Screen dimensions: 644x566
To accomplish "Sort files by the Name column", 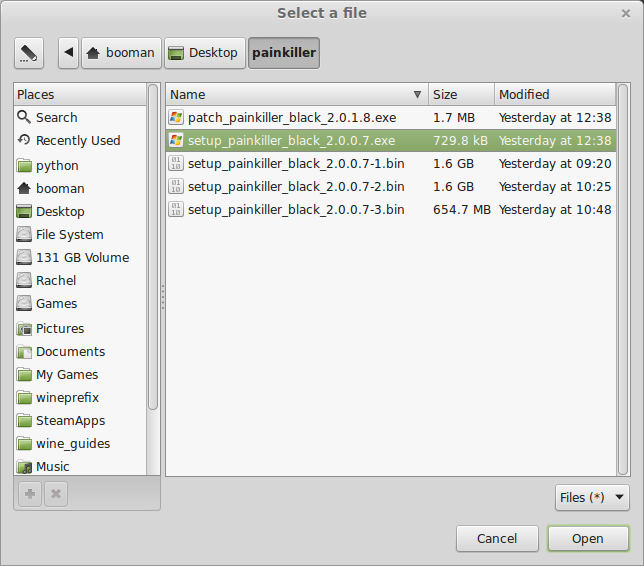I will pos(297,94).
